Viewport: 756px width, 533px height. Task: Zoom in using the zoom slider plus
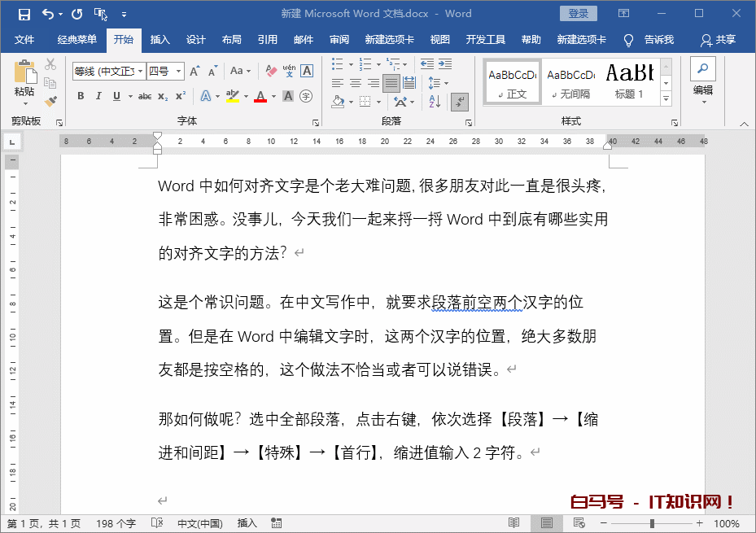pos(701,523)
